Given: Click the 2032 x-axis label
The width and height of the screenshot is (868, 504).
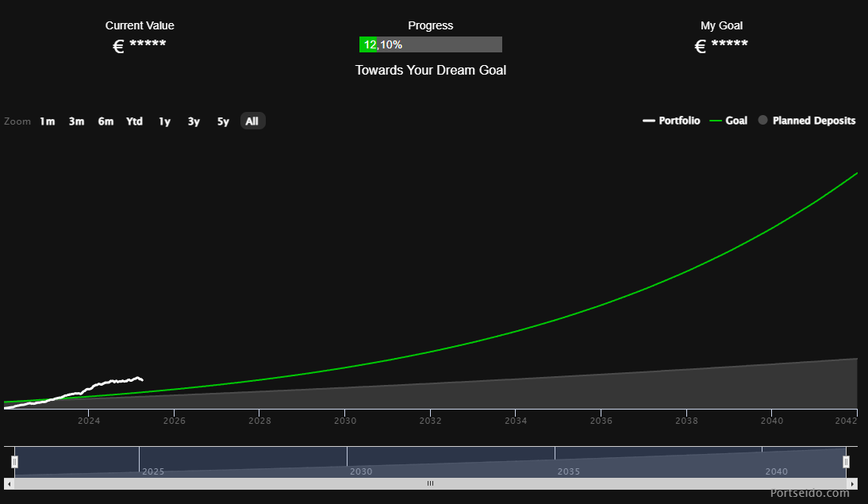Looking at the screenshot, I should (430, 421).
